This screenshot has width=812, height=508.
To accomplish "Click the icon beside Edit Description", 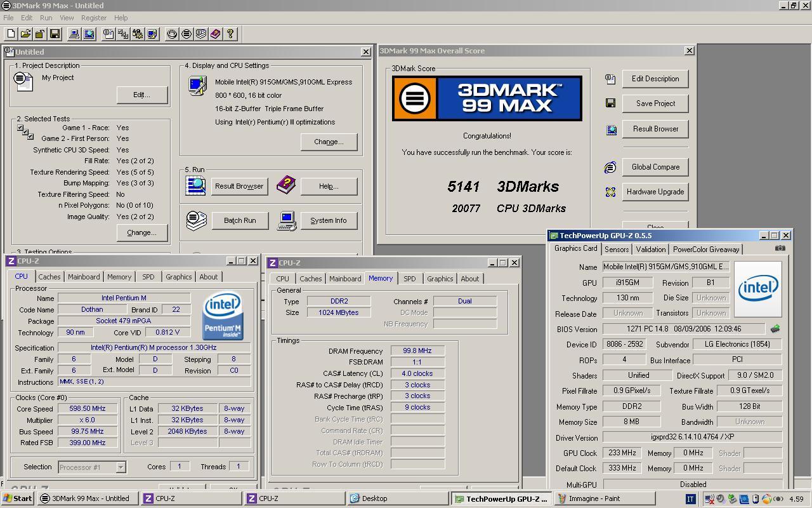I will pos(610,79).
